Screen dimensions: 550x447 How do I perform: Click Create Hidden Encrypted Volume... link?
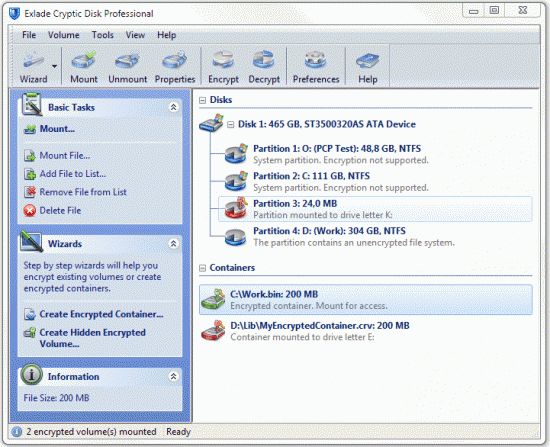tap(93, 338)
